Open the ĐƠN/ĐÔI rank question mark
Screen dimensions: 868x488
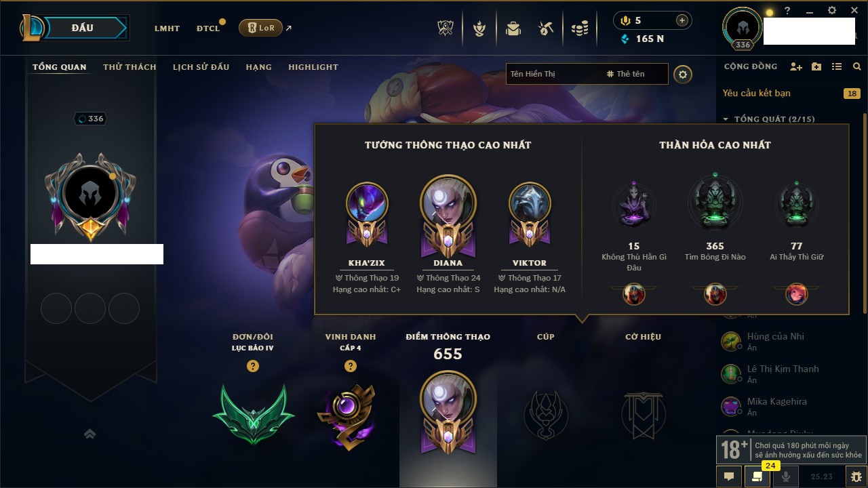253,366
